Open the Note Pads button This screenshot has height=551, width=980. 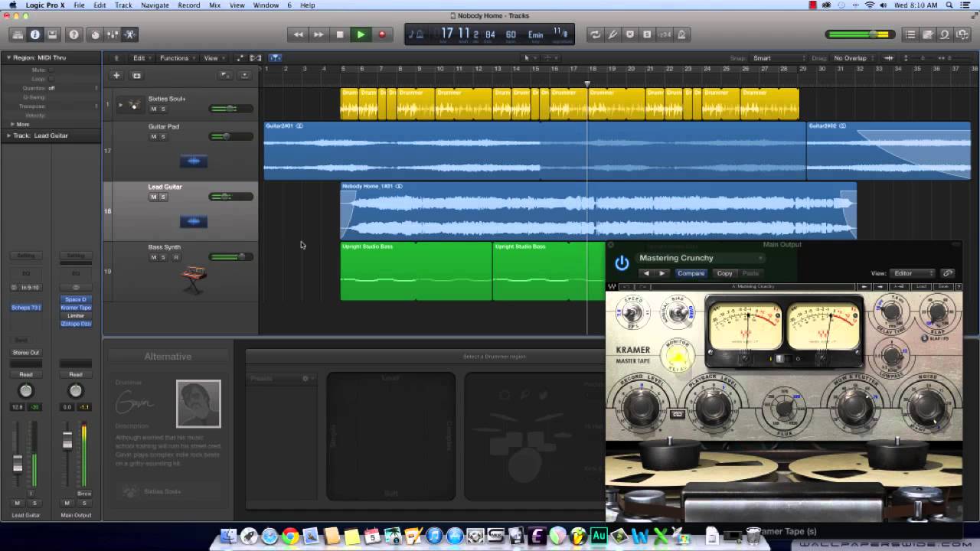point(928,34)
